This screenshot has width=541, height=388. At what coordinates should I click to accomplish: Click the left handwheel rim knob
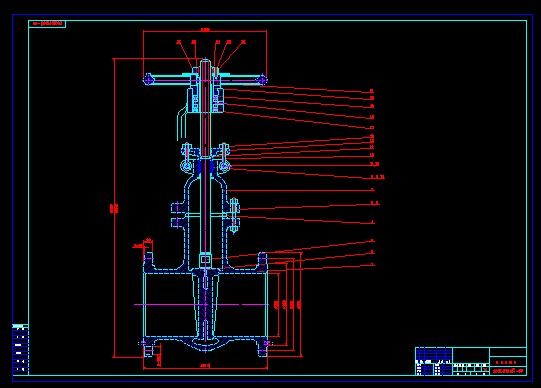click(x=148, y=79)
